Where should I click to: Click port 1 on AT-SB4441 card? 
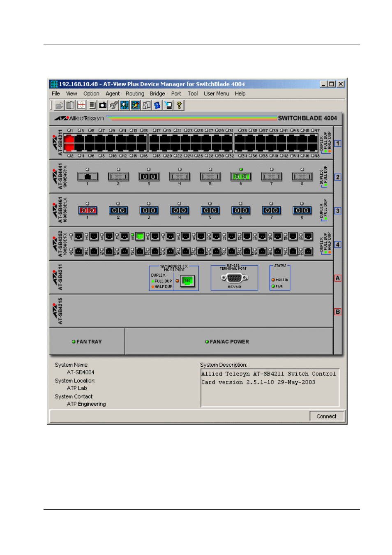(x=88, y=177)
